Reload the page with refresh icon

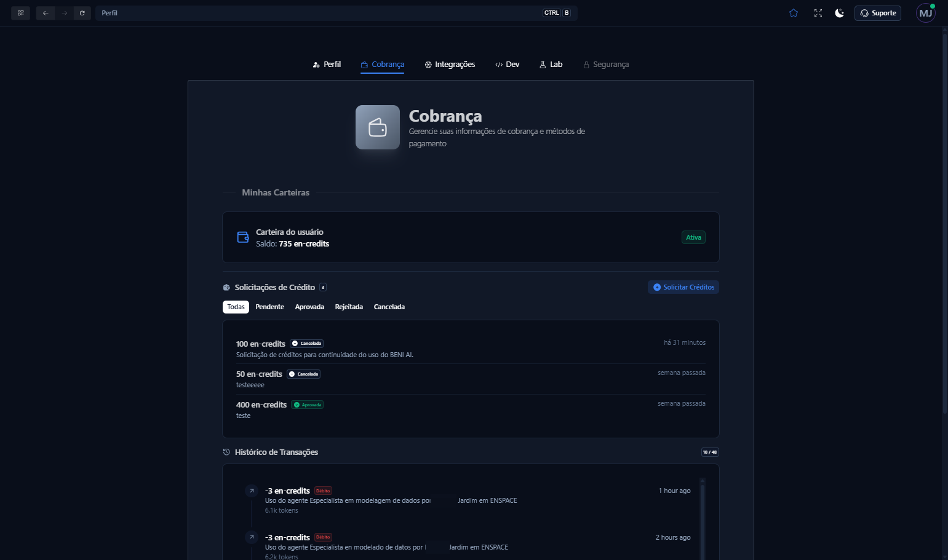point(82,13)
